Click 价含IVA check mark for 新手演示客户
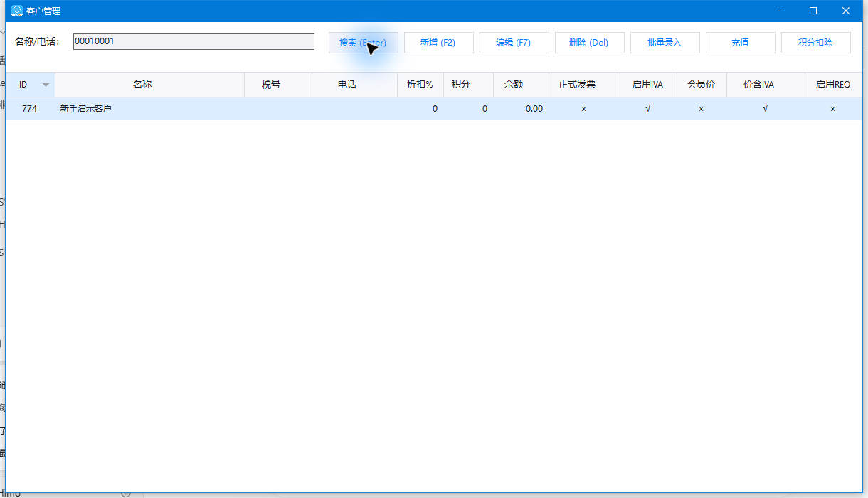The height and width of the screenshot is (498, 868). [766, 109]
